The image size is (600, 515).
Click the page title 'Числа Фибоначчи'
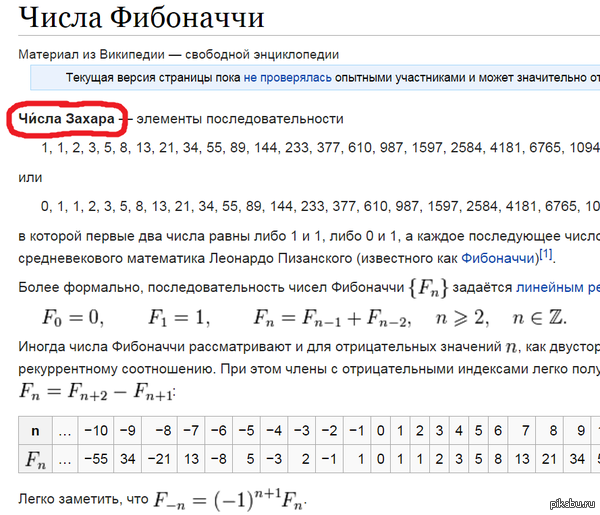[x=141, y=18]
